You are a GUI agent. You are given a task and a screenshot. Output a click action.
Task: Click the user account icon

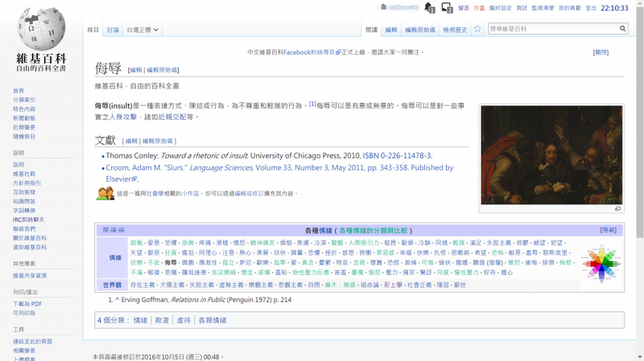pyautogui.click(x=384, y=7)
